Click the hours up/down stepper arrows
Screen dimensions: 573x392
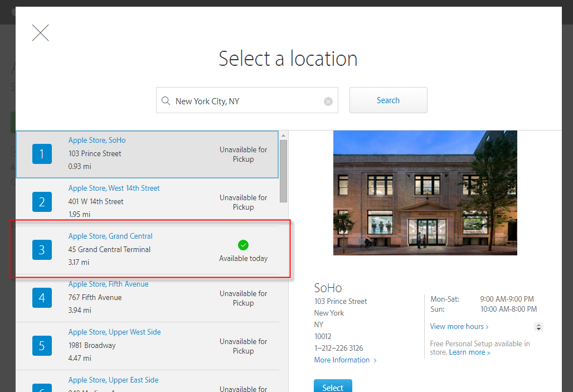click(538, 327)
